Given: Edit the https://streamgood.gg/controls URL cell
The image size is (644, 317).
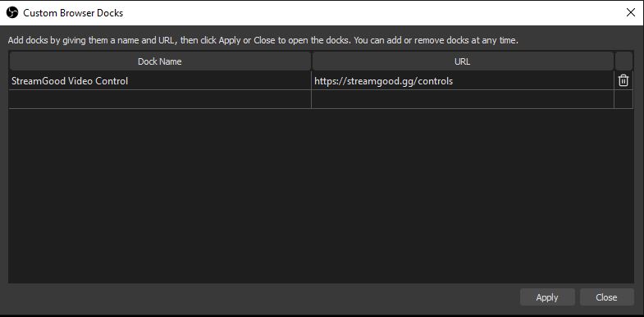Looking at the screenshot, I should click(x=463, y=81).
